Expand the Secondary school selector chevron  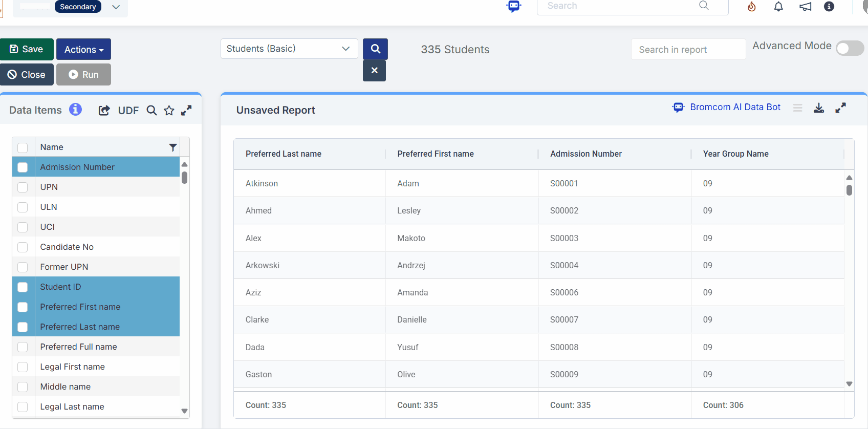[x=116, y=7]
